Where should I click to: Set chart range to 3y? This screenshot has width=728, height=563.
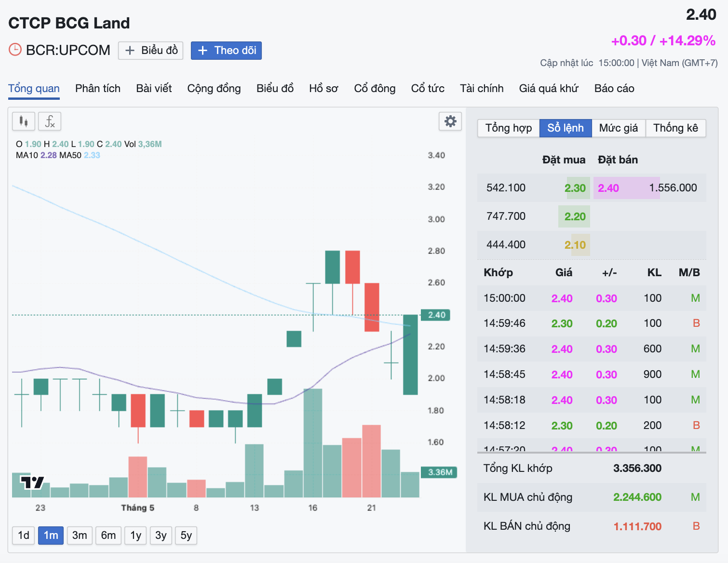pos(161,536)
